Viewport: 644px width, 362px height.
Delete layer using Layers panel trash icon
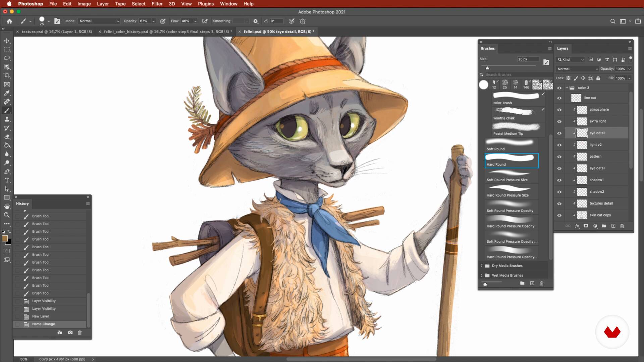point(622,226)
